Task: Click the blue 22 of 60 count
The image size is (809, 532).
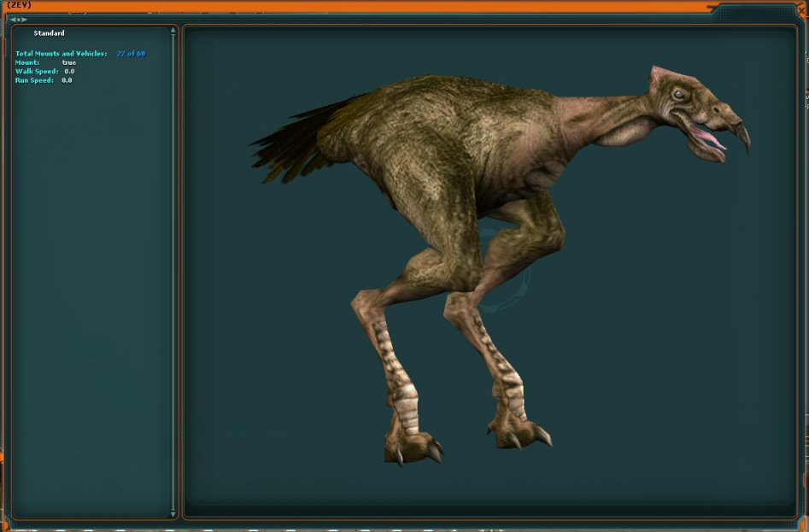Action: 131,54
